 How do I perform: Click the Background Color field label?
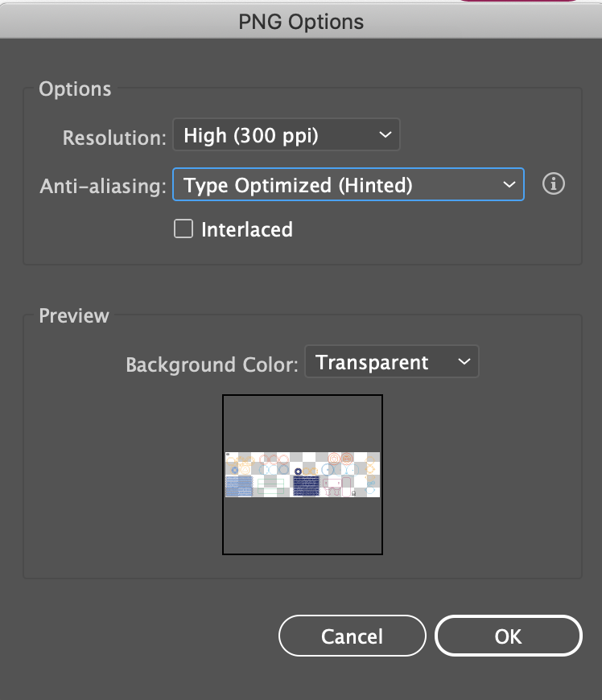tap(212, 364)
